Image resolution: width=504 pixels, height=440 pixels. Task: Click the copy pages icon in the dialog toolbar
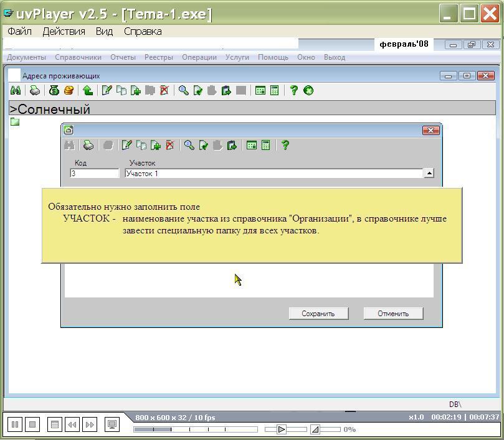point(141,146)
